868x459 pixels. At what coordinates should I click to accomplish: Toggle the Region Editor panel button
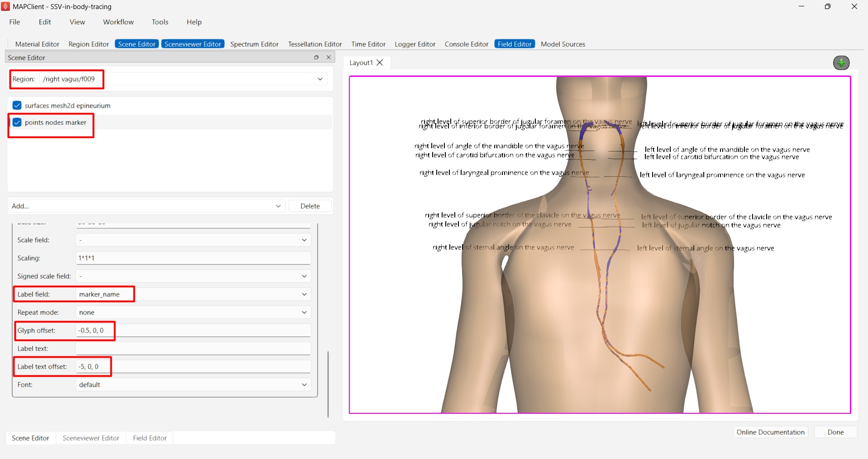pos(89,44)
